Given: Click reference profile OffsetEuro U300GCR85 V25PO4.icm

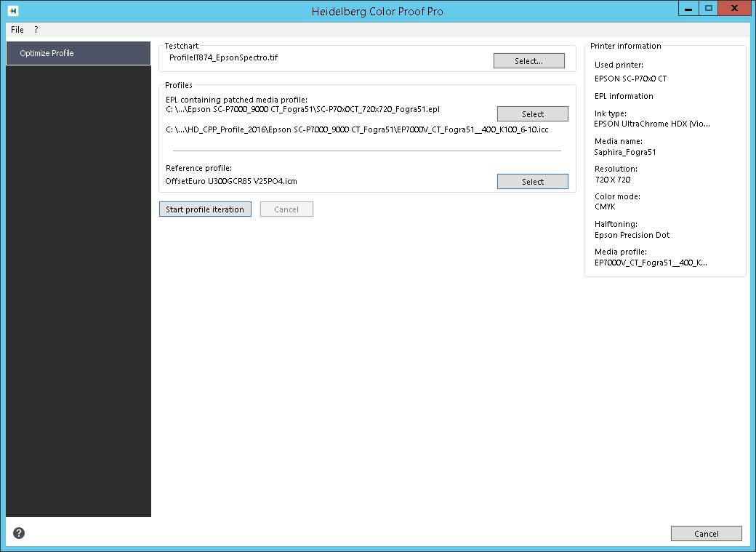Looking at the screenshot, I should (x=231, y=181).
